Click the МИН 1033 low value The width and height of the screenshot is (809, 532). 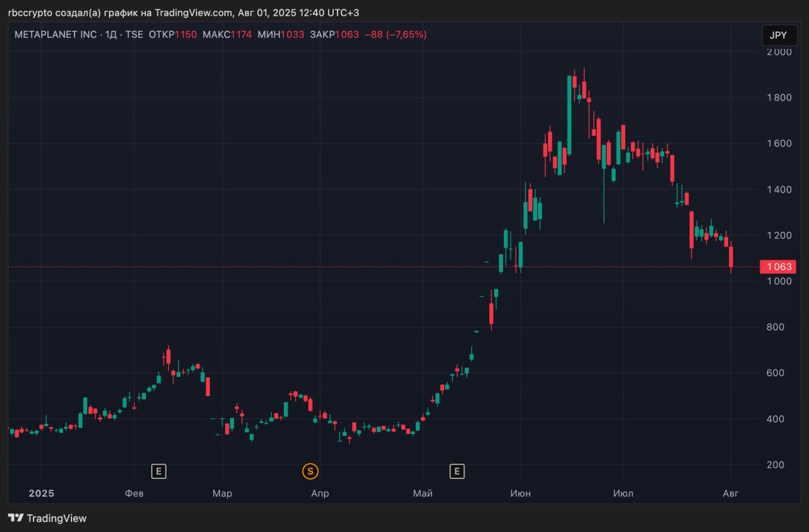tap(283, 35)
